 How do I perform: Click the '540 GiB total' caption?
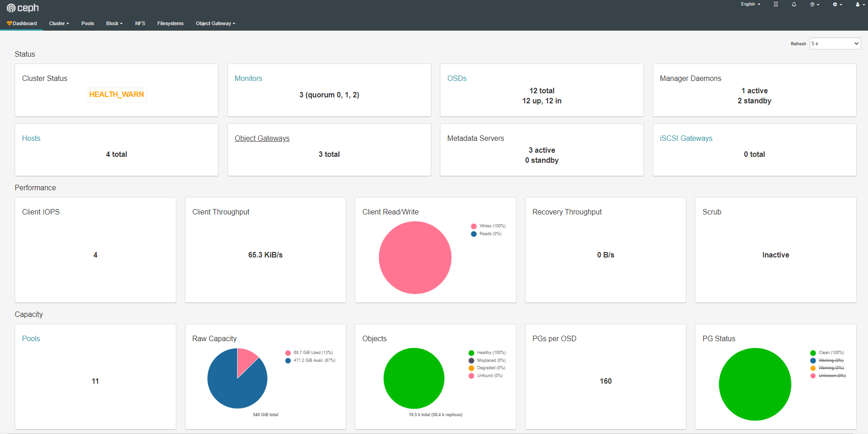click(266, 415)
